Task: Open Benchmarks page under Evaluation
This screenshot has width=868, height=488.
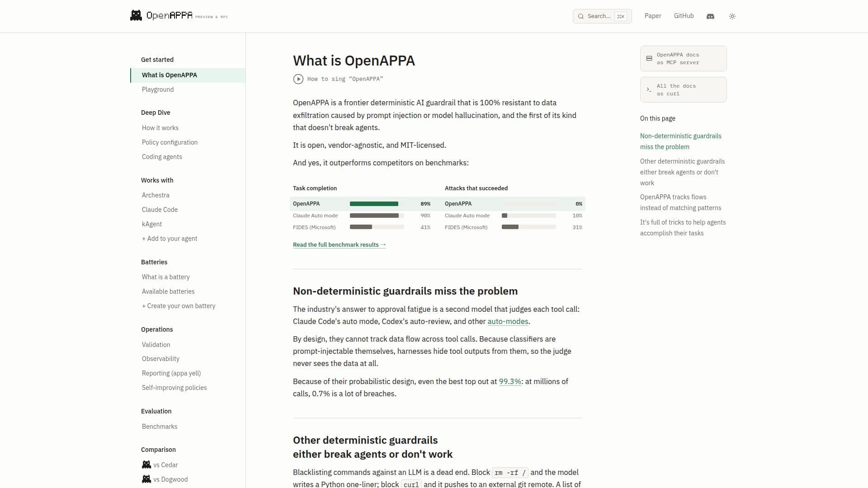Action: coord(160,427)
